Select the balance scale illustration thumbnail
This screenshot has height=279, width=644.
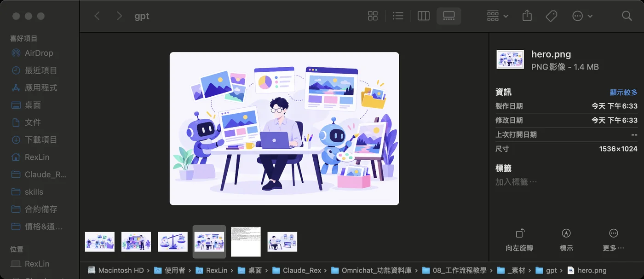pos(173,242)
